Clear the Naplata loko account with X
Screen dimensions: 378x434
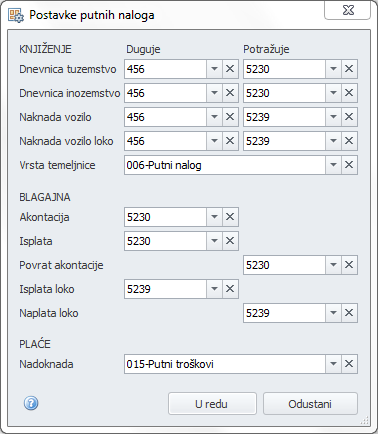pyautogui.click(x=349, y=313)
